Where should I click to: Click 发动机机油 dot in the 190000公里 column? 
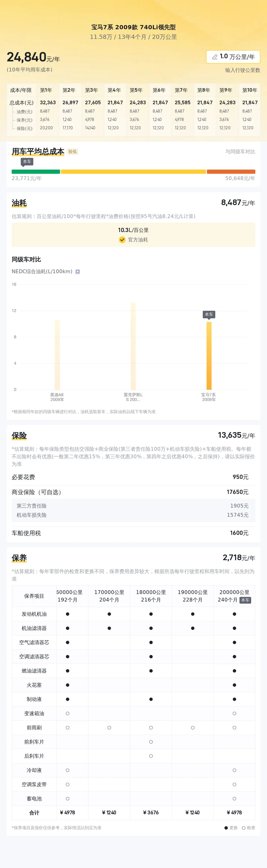coord(193,614)
